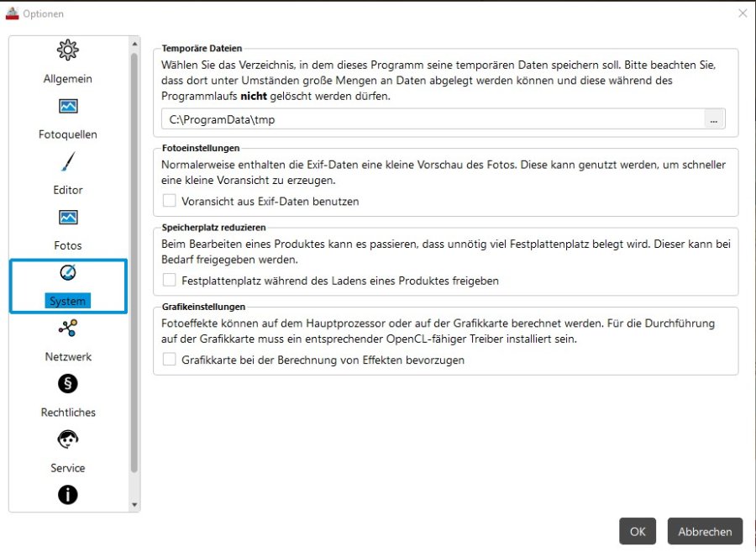Toggle Festplattenplatz während des Ladens freigeben
The image size is (756, 552).
tap(169, 280)
